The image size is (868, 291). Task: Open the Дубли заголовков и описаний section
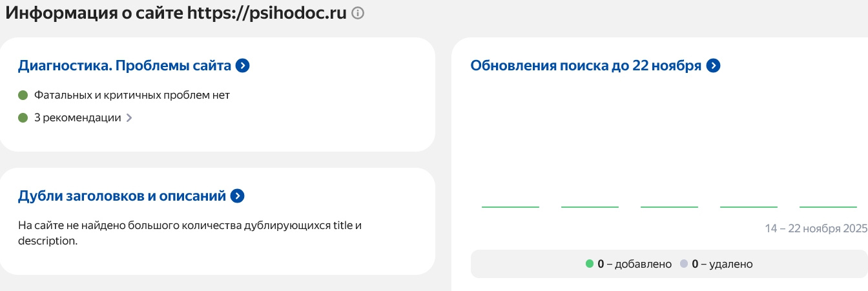[122, 196]
